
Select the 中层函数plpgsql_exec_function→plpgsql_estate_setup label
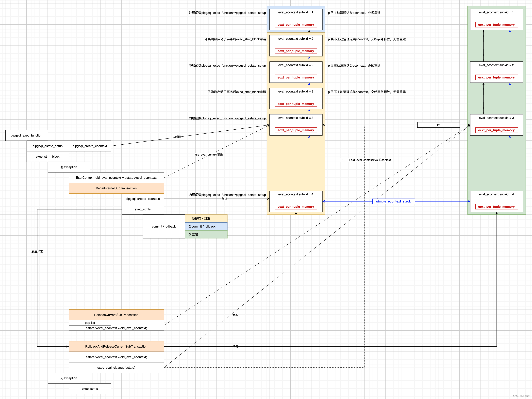point(227,65)
